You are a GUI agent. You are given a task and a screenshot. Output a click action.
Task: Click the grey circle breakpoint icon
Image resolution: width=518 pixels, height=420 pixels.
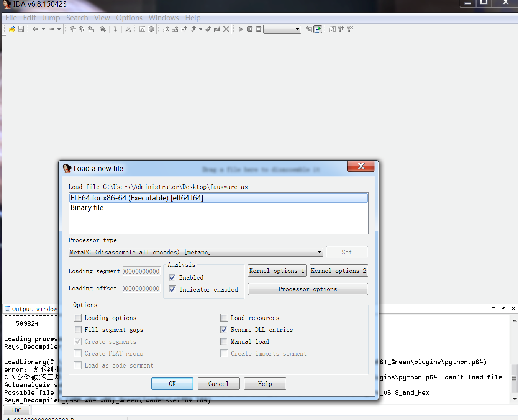(x=151, y=29)
